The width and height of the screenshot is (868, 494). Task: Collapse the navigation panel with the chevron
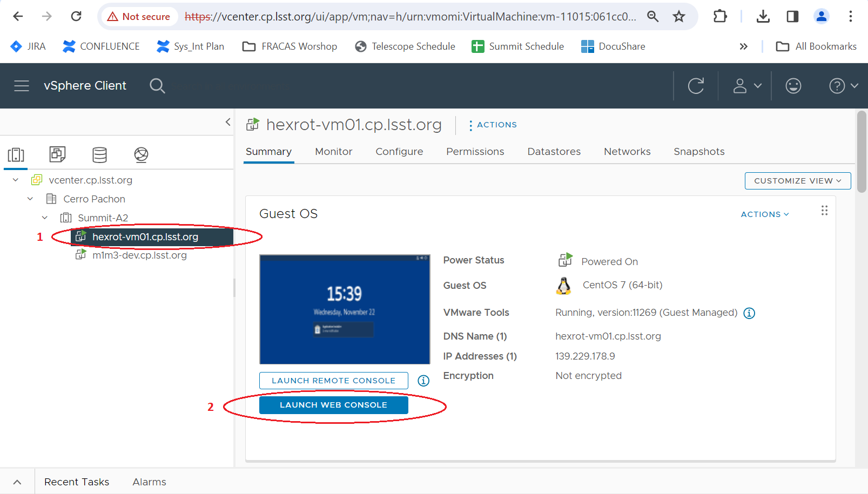(x=228, y=122)
